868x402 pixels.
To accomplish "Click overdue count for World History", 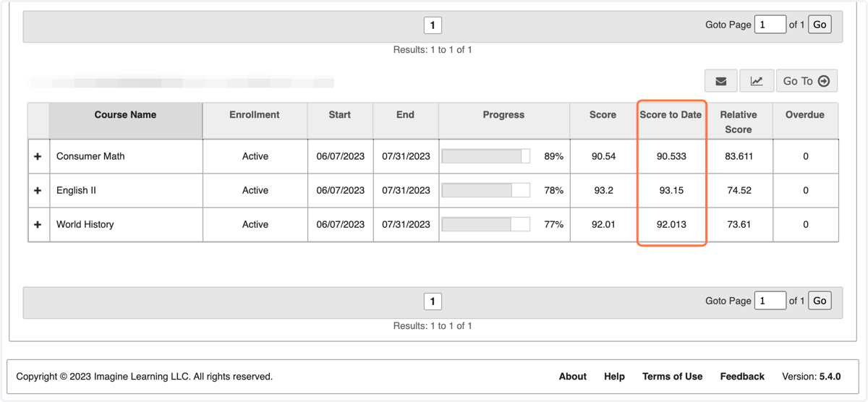I will [x=806, y=224].
